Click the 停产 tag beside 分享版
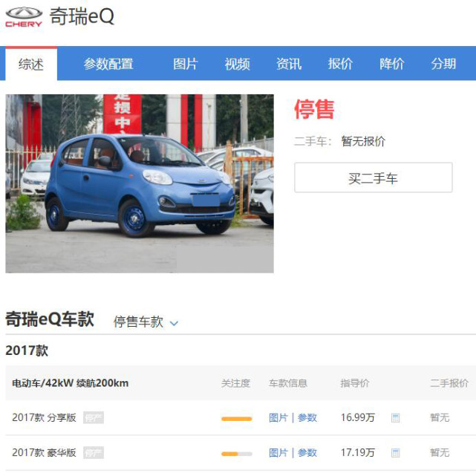476x476 pixels. 94,418
